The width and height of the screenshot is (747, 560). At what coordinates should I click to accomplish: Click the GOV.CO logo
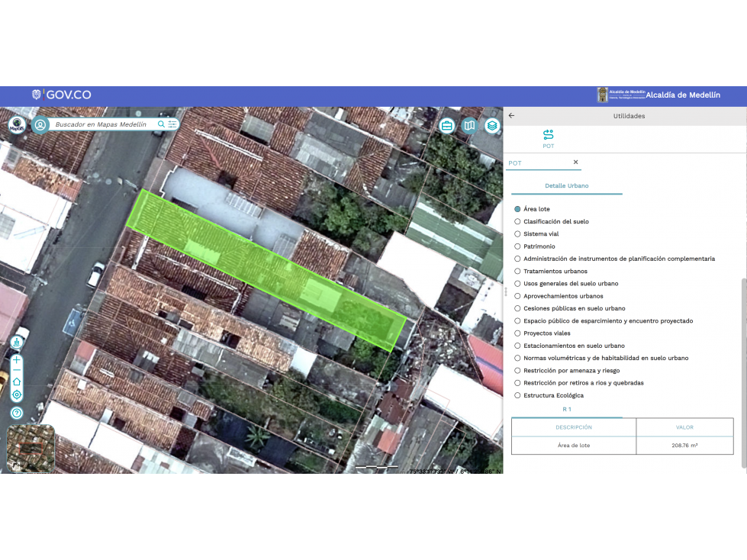(62, 95)
